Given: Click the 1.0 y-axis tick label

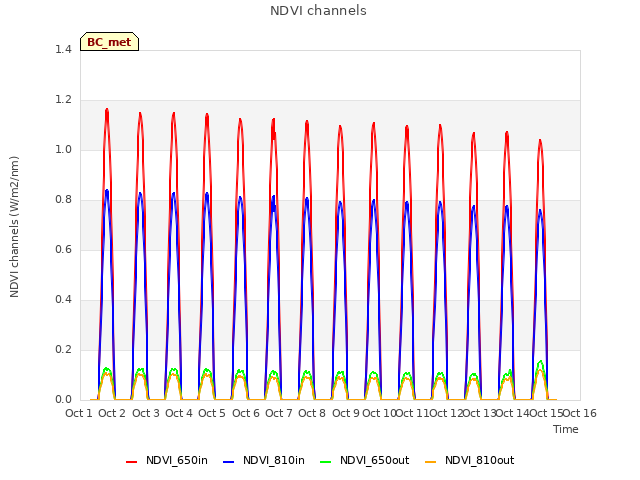Looking at the screenshot, I should click(63, 150).
